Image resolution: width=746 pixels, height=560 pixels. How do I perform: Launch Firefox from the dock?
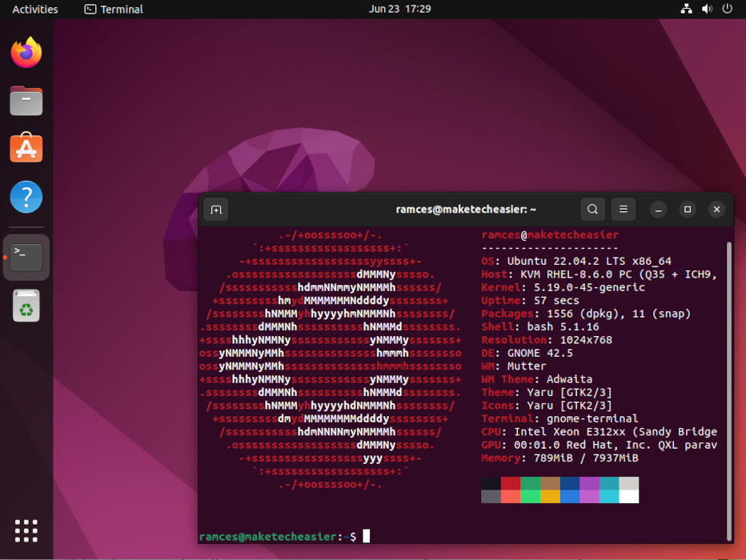pos(26,51)
